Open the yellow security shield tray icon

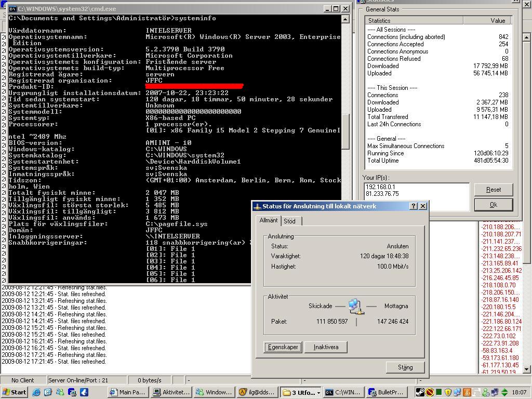448,392
